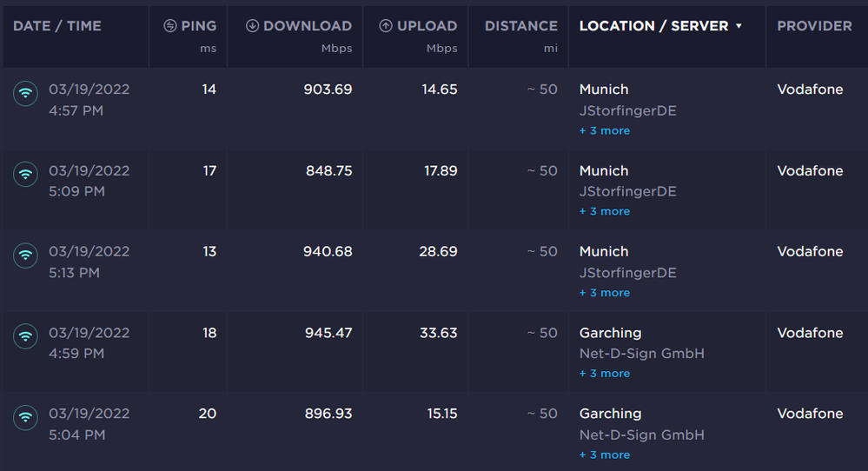Click Net-D-Sign GmbH in the 4:59 PM row
Viewport: 868px width, 471px height.
coord(642,354)
